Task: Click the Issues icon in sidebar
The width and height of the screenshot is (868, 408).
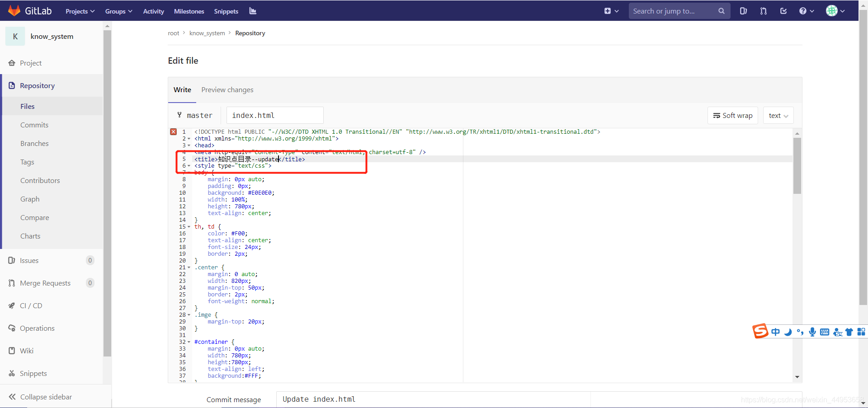Action: 12,260
